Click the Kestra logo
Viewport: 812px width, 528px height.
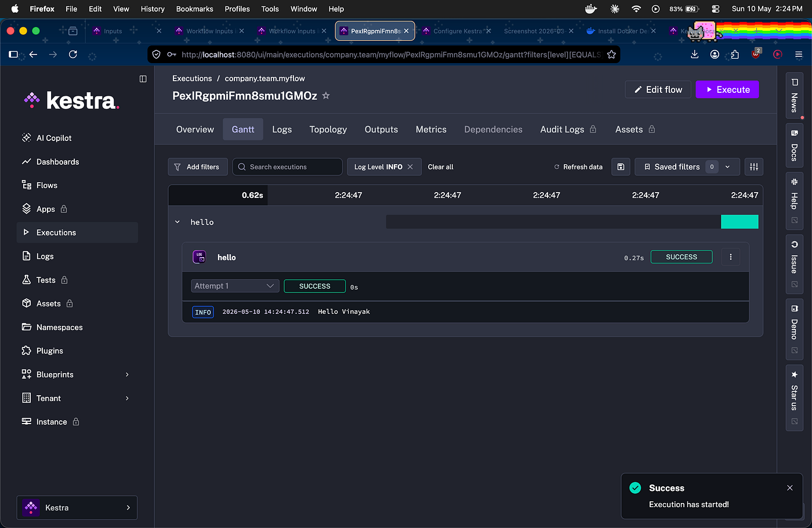[71, 100]
